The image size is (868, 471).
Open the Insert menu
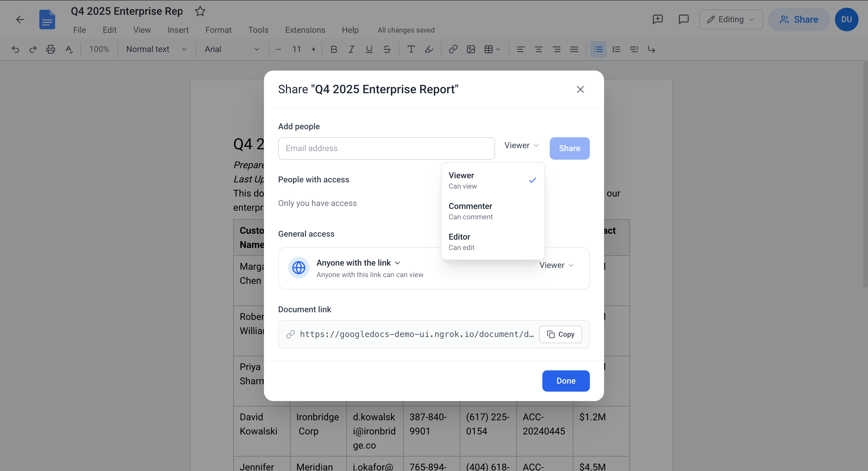[178, 30]
